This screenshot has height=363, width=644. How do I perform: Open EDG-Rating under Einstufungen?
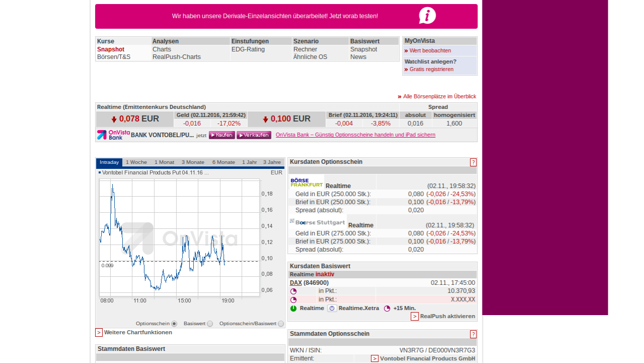[248, 49]
